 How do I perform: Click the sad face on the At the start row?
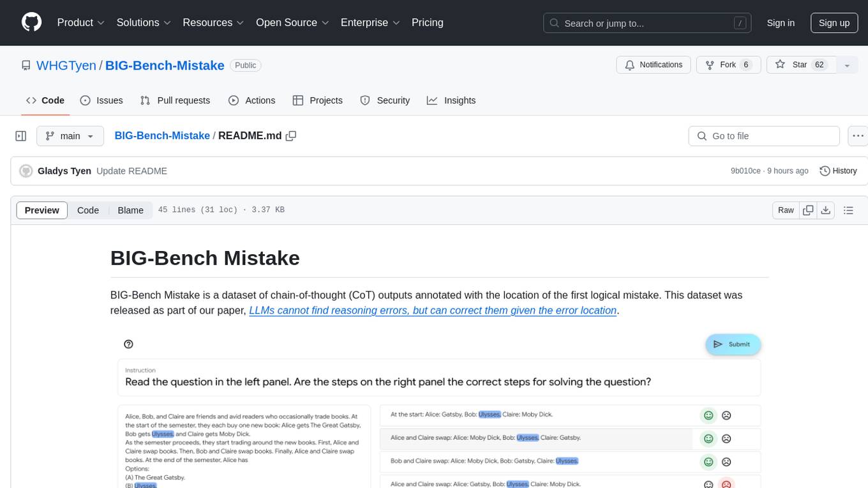[726, 415]
